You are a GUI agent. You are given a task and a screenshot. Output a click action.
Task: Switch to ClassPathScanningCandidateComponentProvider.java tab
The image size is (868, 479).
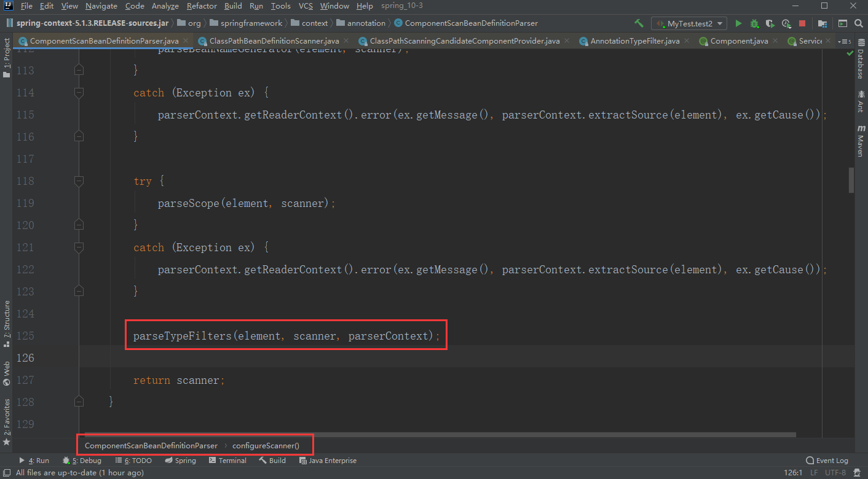coord(465,41)
